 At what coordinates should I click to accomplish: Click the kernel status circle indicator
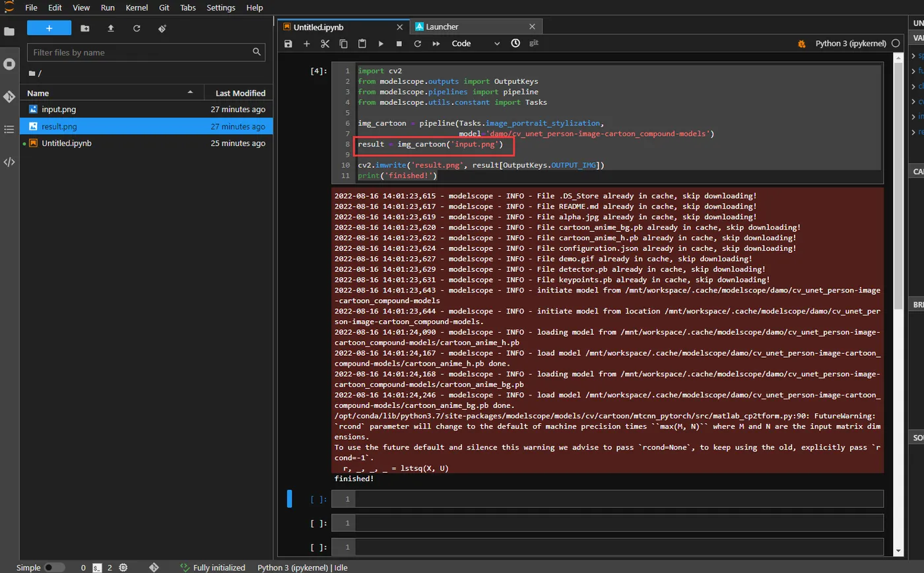click(x=896, y=44)
